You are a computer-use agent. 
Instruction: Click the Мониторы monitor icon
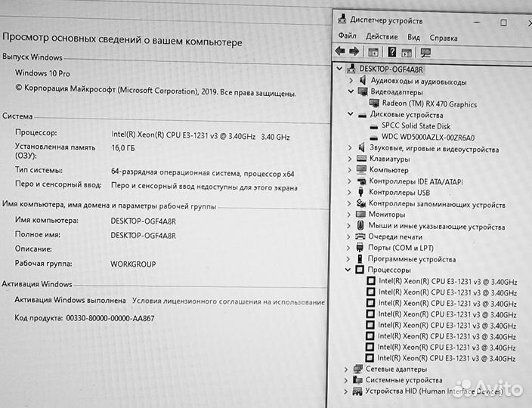[x=360, y=214]
